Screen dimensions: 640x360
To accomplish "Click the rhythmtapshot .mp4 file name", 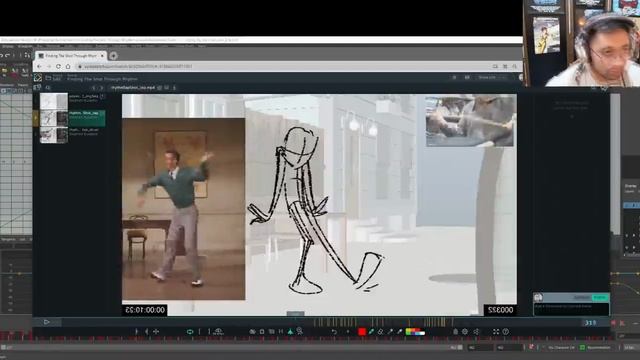I will pyautogui.click(x=133, y=88).
